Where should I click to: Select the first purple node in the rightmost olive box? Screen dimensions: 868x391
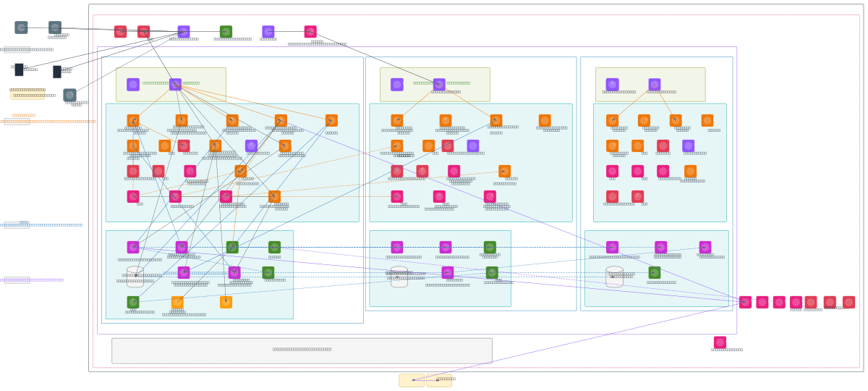[x=613, y=85]
